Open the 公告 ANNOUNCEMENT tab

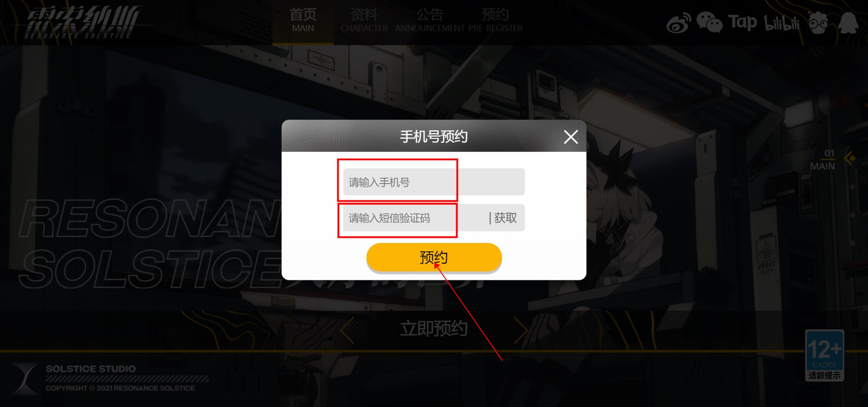(x=429, y=21)
